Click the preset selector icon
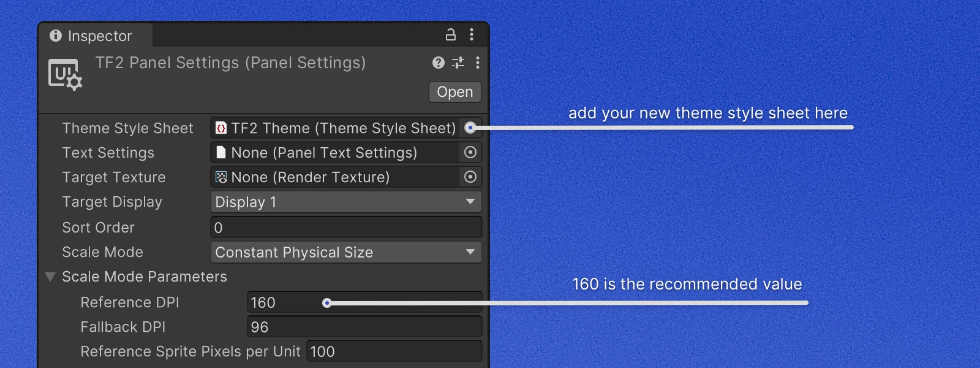 point(458,63)
